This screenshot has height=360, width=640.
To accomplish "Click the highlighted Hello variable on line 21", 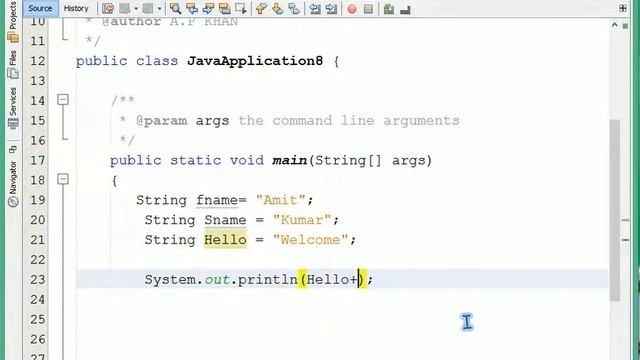I will 225,240.
